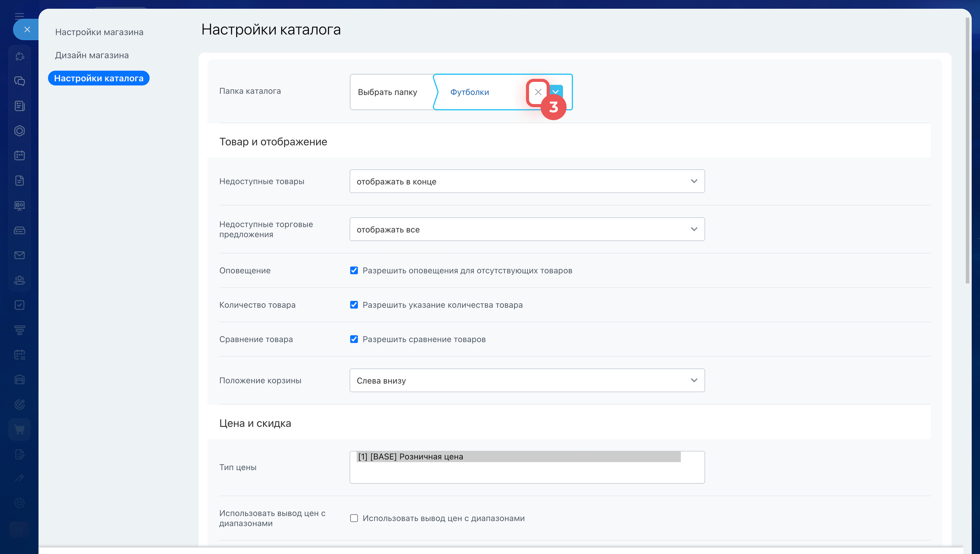This screenshot has width=980, height=554.
Task: Open the tasks checkmark icon in sidebar
Action: (x=19, y=305)
